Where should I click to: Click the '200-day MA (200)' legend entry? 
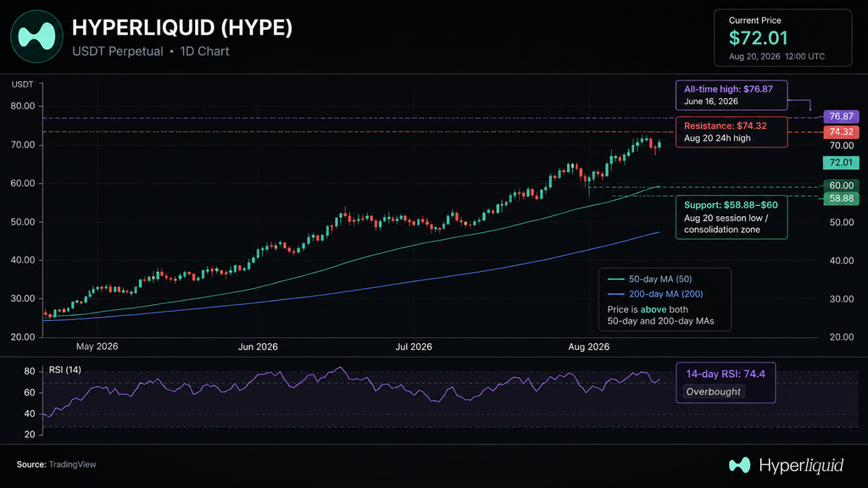coord(655,294)
